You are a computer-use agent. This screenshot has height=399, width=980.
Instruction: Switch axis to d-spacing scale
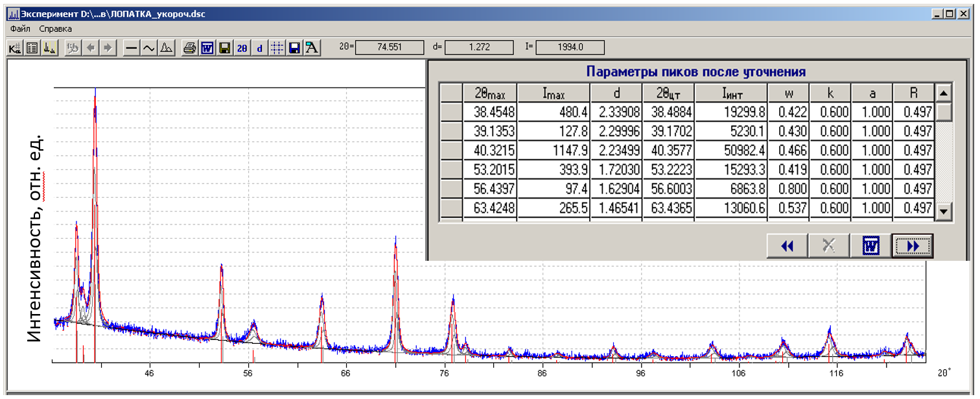click(260, 47)
